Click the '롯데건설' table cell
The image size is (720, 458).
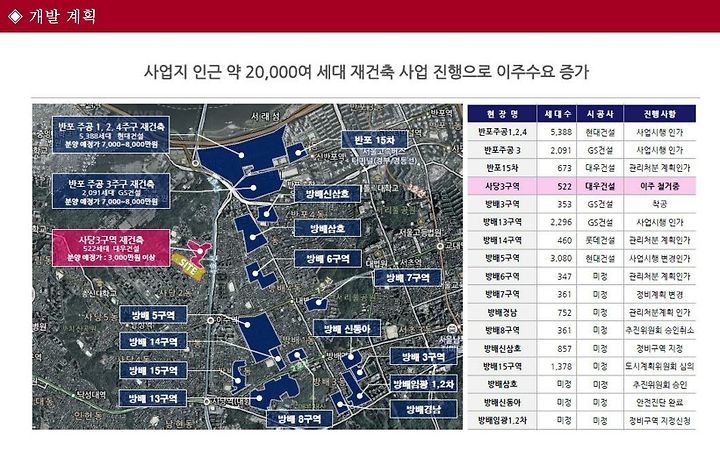click(x=600, y=240)
